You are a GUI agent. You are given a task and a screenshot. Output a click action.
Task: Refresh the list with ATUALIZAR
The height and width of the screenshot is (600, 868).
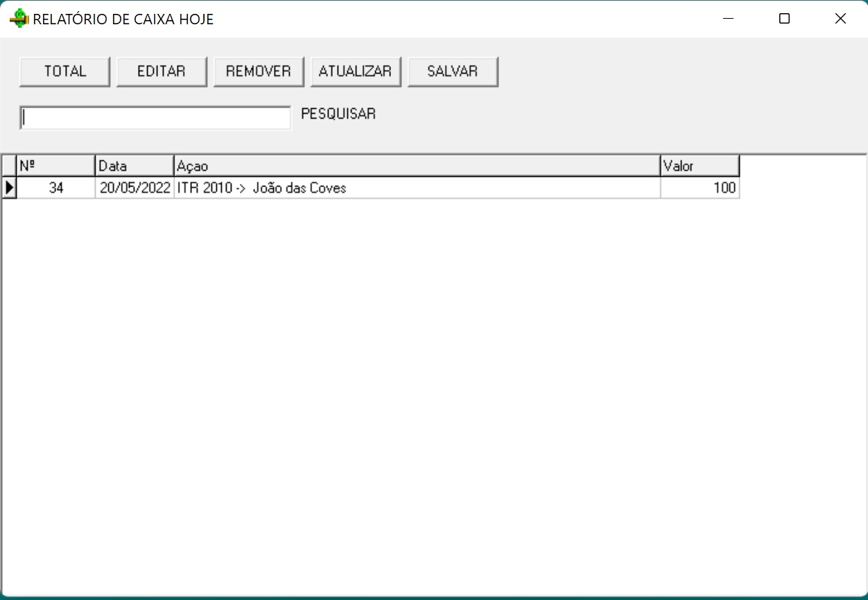point(355,71)
